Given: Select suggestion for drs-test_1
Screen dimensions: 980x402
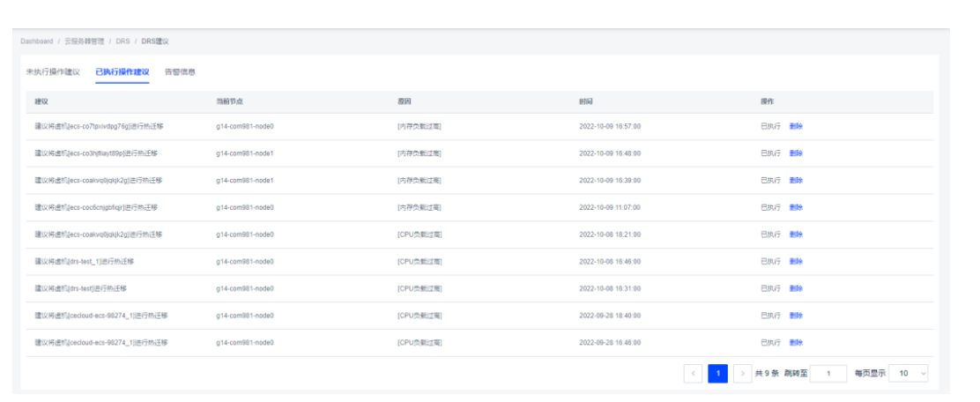Looking at the screenshot, I should (x=84, y=261).
